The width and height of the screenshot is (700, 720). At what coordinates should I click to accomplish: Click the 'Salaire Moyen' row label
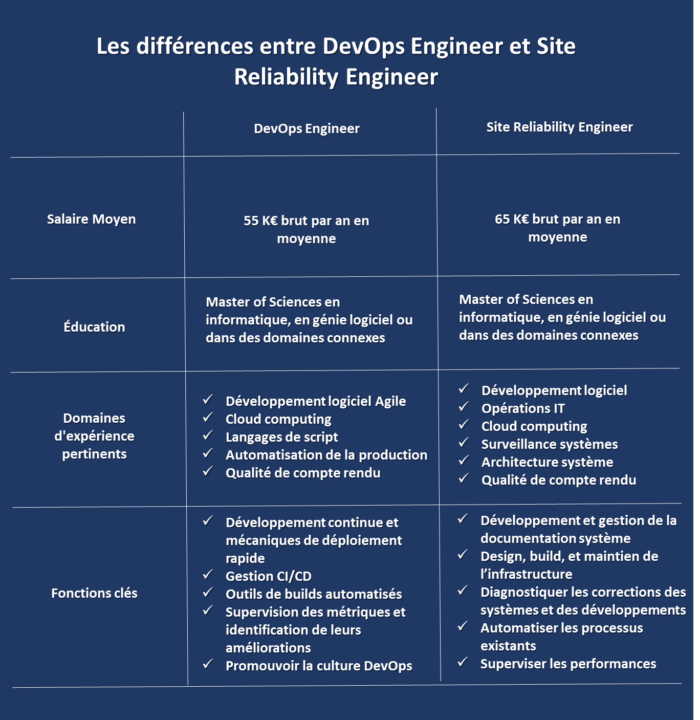pyautogui.click(x=91, y=219)
